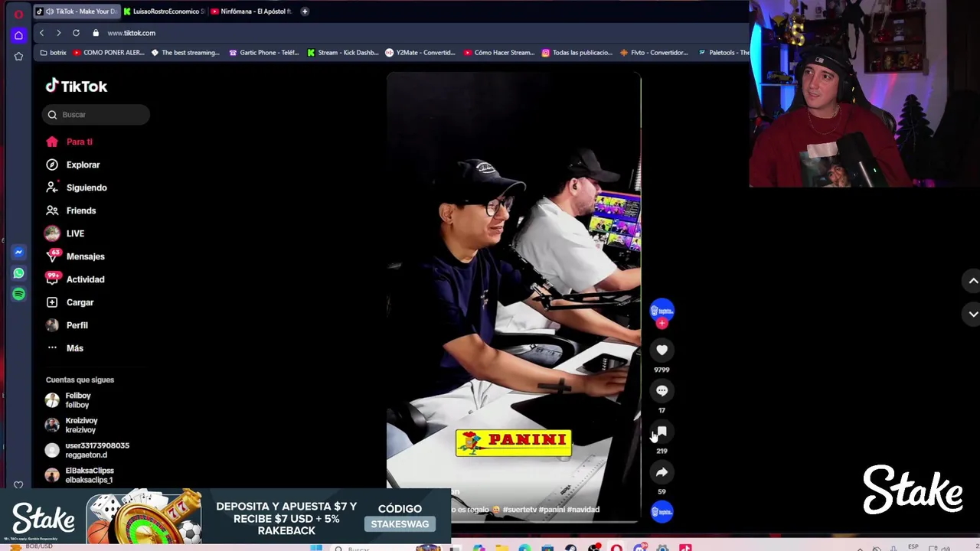Screen dimensions: 980x551
Task: Open your Perfil page
Action: click(66, 325)
